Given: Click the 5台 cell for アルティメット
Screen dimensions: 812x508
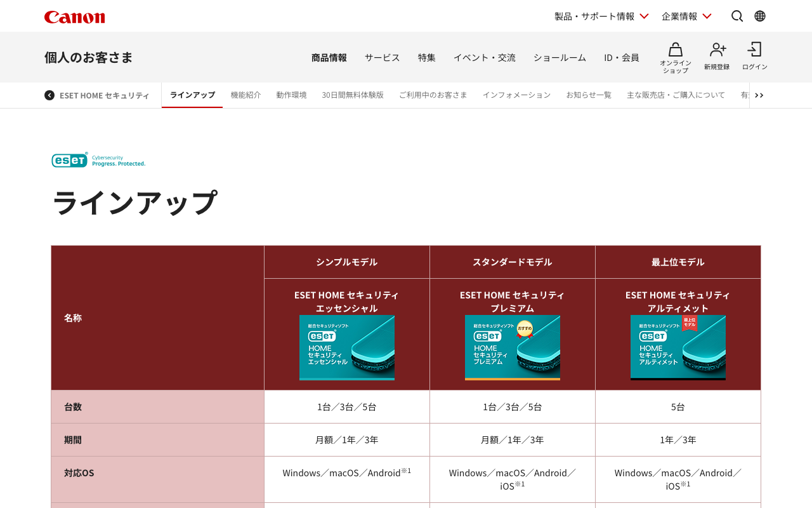Looking at the screenshot, I should [678, 407].
